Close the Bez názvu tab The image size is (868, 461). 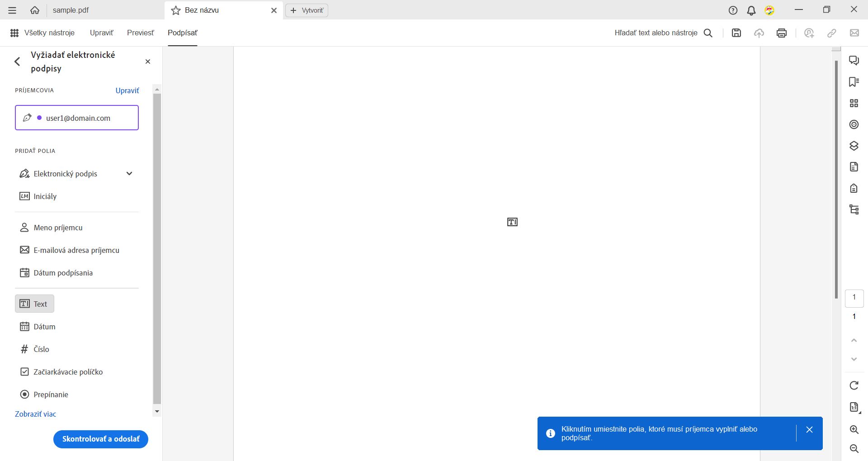pos(274,10)
